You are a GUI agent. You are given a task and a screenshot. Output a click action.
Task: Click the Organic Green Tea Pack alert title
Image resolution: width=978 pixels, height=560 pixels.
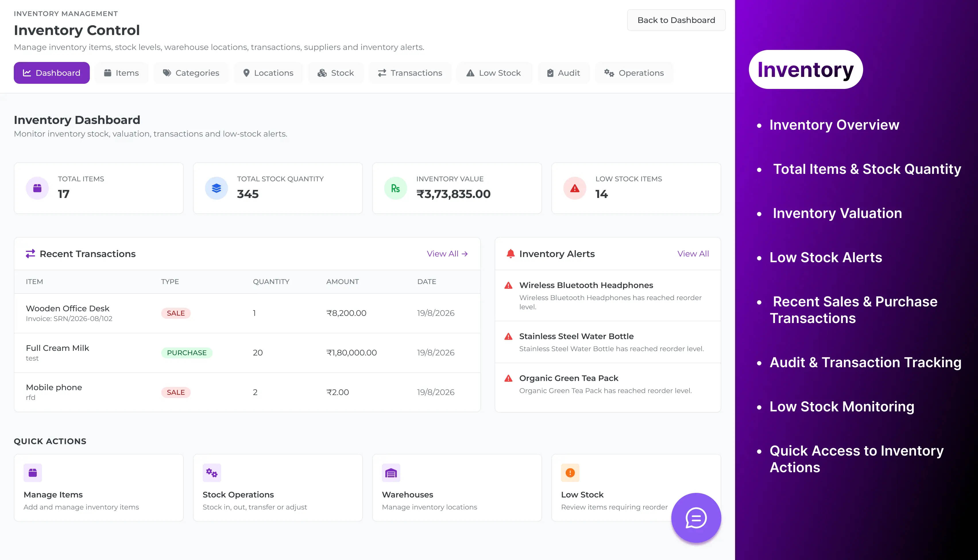click(x=569, y=378)
